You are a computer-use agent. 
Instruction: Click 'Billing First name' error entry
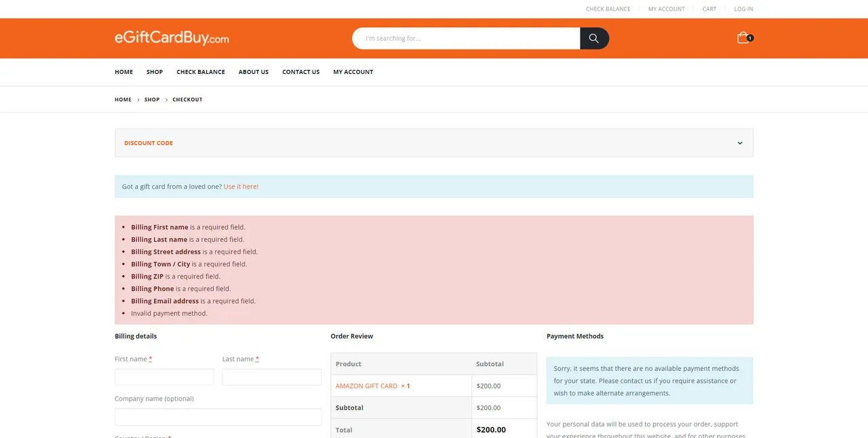tap(188, 227)
